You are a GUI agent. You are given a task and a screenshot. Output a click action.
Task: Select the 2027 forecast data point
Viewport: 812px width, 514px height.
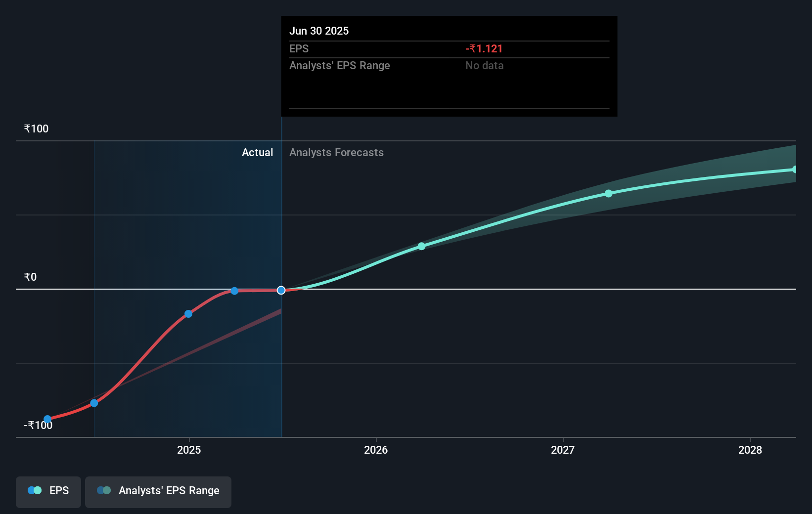tap(609, 193)
